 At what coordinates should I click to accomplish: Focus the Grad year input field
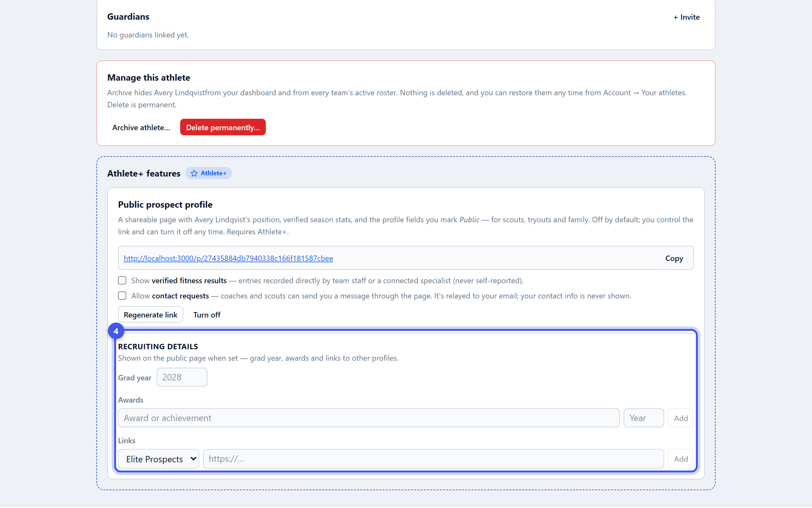coord(182,377)
